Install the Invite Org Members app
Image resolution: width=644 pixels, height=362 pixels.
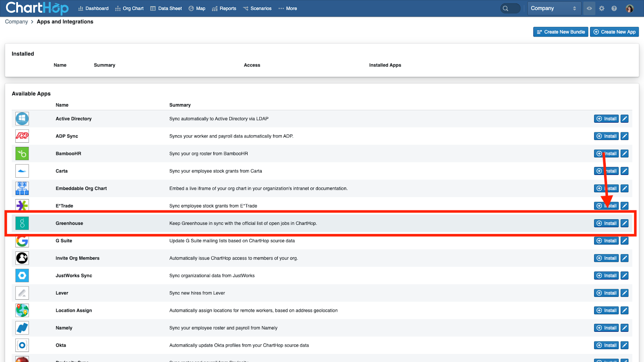click(606, 258)
